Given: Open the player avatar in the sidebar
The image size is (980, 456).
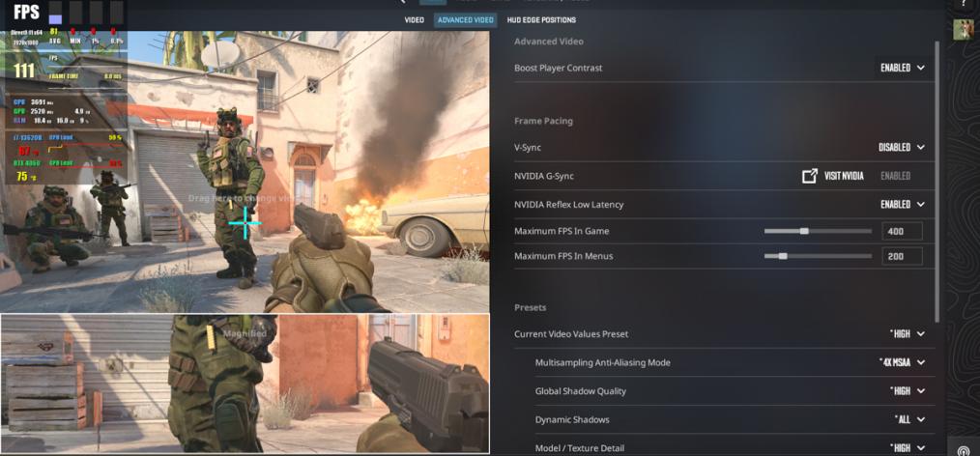Looking at the screenshot, I should click(x=963, y=29).
